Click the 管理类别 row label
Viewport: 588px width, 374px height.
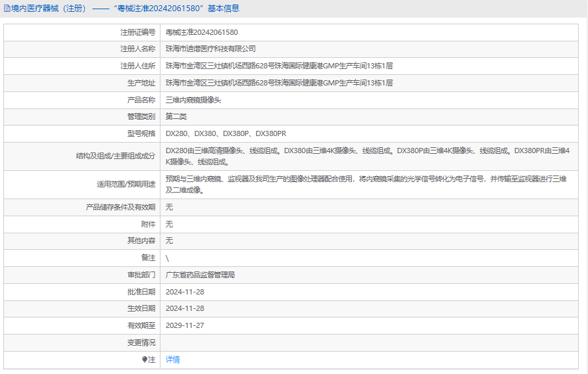click(141, 116)
